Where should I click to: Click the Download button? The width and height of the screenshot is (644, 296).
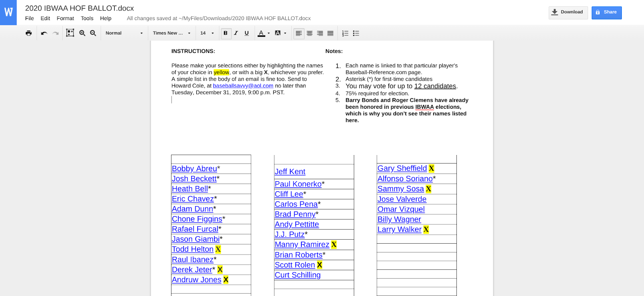[x=568, y=12]
